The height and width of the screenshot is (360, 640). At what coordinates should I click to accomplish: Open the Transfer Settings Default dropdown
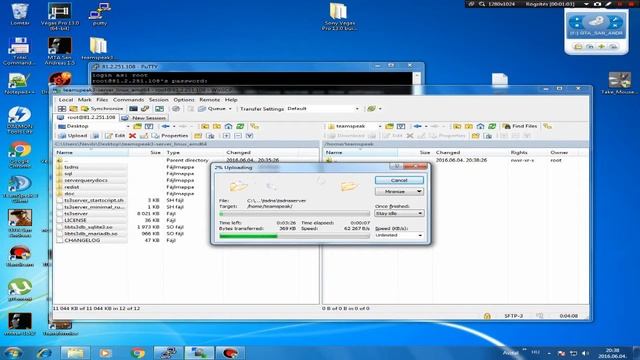323,109
